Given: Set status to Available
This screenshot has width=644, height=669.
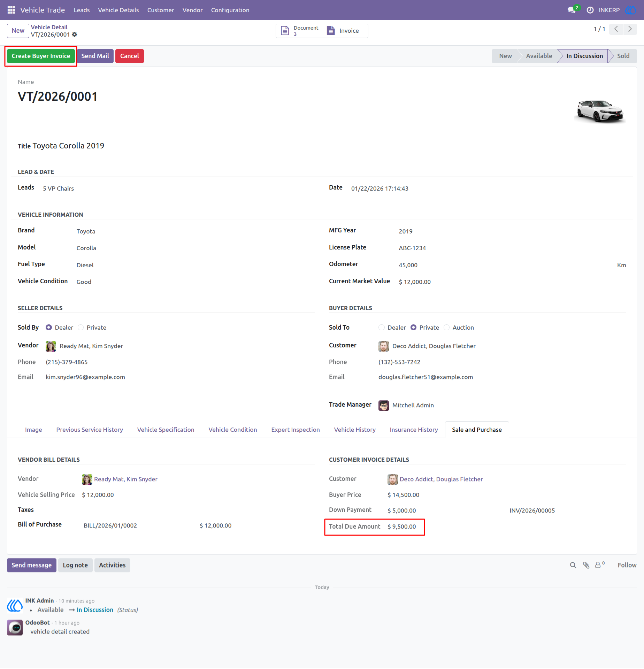Looking at the screenshot, I should tap(539, 56).
